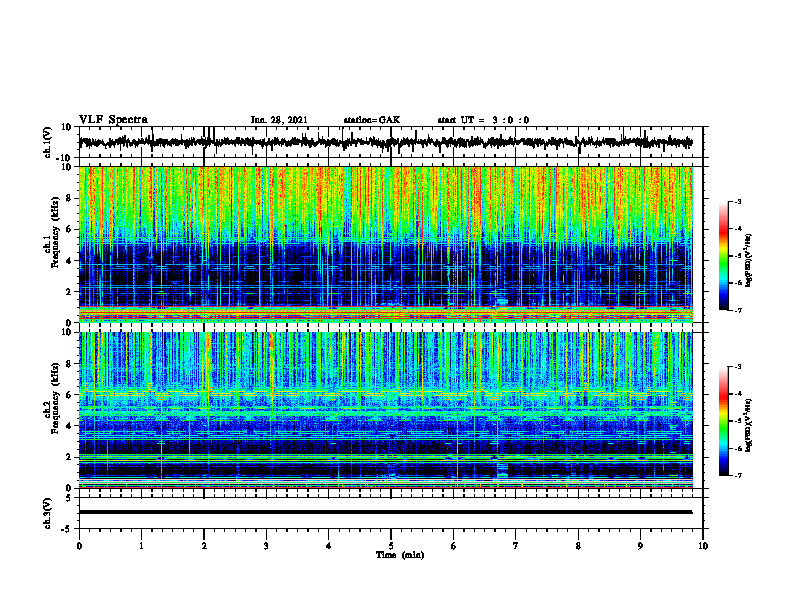Click the flat ch.3 voltage trace
The height and width of the screenshot is (612, 792).
point(385,512)
